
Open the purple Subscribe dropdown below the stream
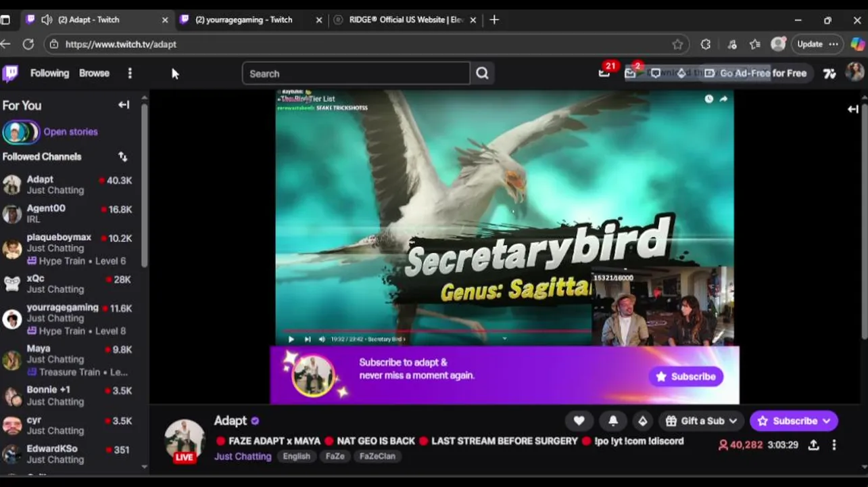pyautogui.click(x=794, y=421)
